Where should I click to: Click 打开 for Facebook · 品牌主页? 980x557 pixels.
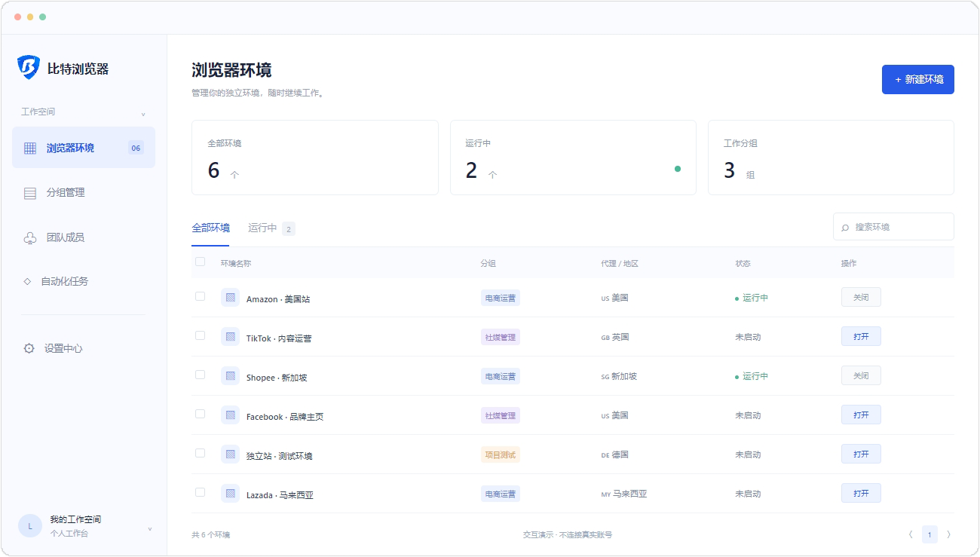point(861,415)
